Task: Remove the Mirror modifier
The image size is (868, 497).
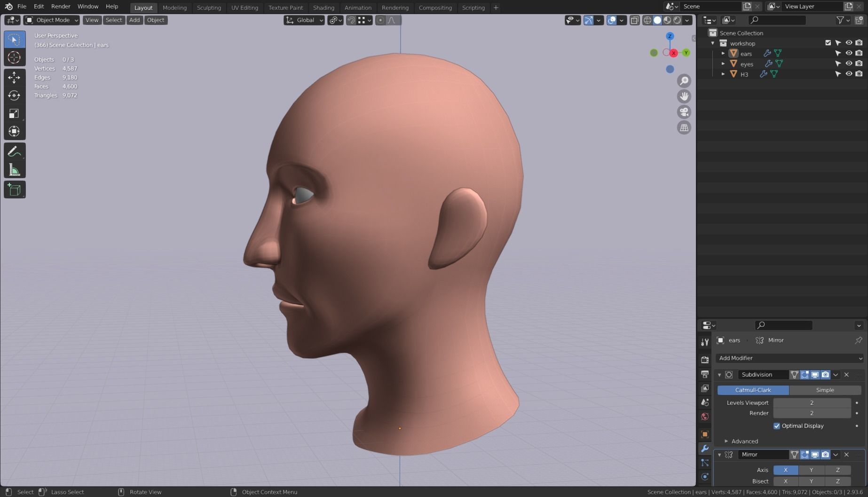Action: 846,455
